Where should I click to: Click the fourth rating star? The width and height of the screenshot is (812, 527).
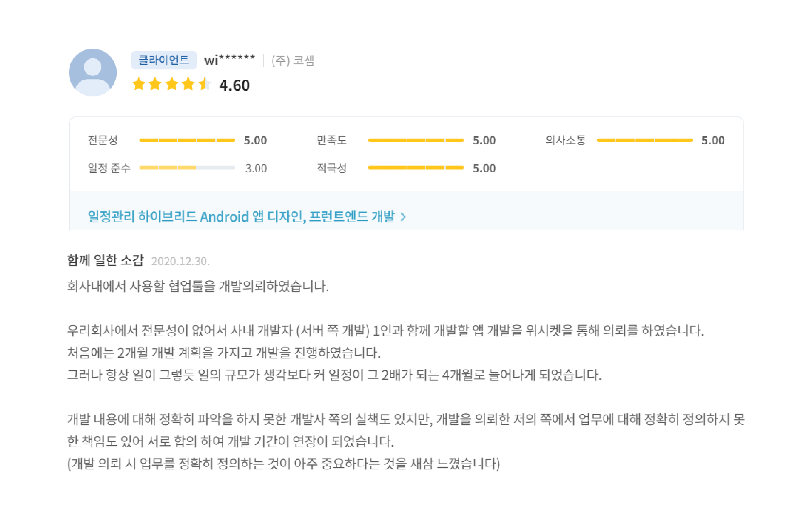[x=188, y=84]
